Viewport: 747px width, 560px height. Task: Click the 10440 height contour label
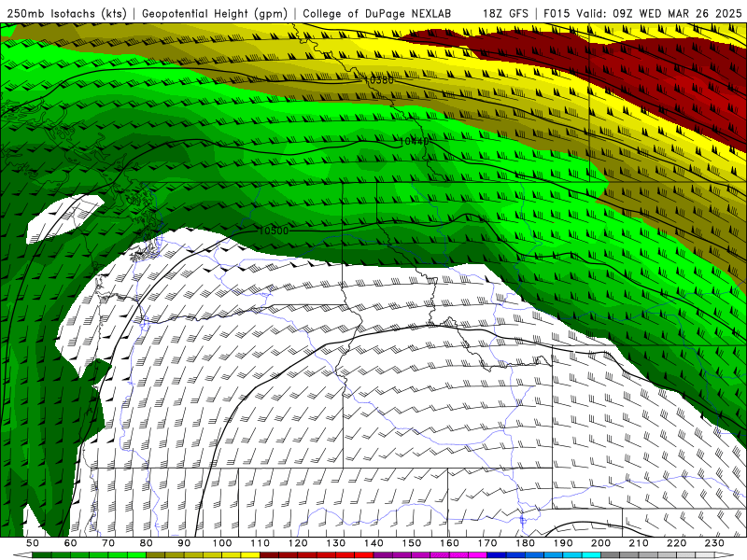(x=414, y=142)
